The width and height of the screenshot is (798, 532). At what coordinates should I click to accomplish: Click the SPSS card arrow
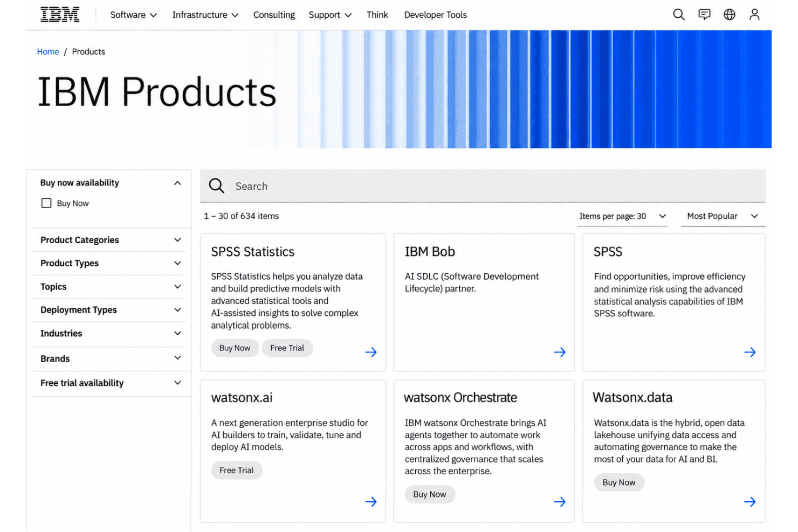click(750, 352)
